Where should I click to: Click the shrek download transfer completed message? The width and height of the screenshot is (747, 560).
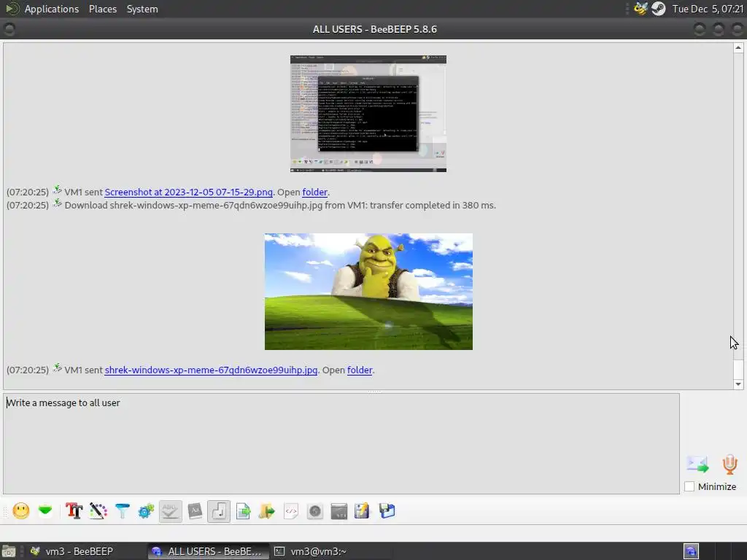click(x=280, y=205)
